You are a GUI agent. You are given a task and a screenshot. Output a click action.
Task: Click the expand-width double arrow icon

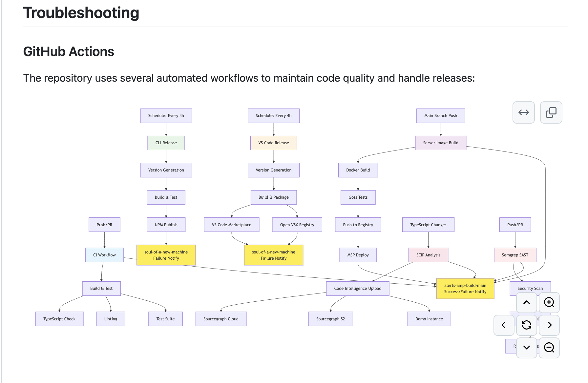pyautogui.click(x=524, y=112)
